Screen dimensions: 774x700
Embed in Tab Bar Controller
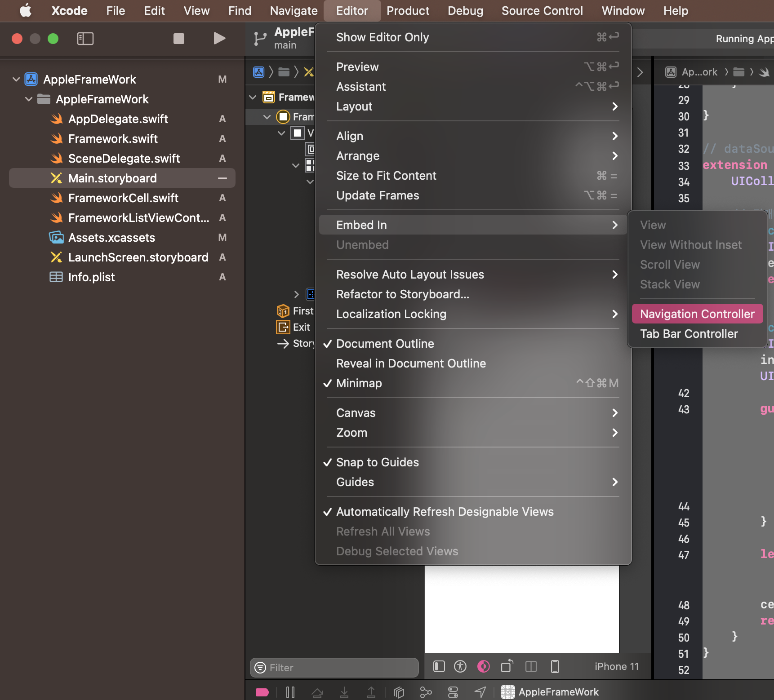pyautogui.click(x=697, y=334)
